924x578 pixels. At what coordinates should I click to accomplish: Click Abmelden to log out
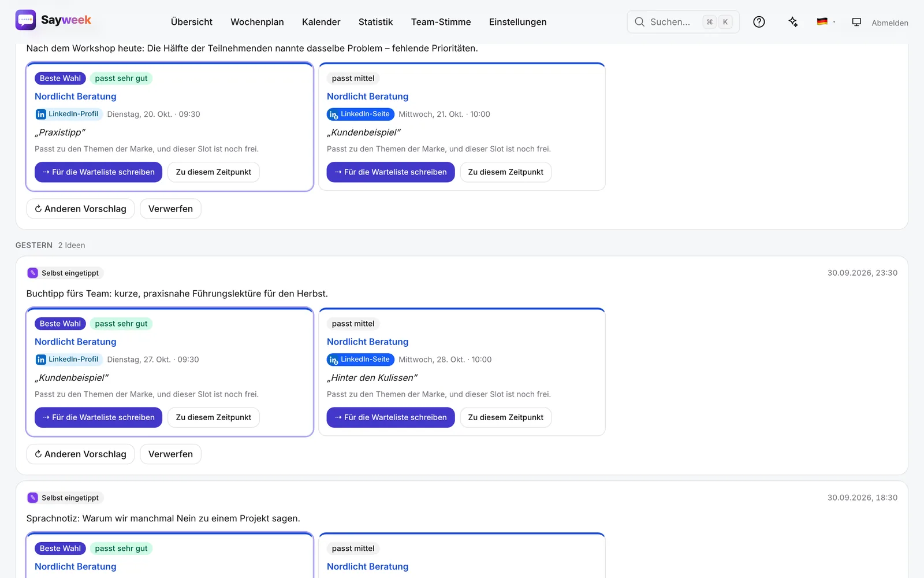coord(889,23)
